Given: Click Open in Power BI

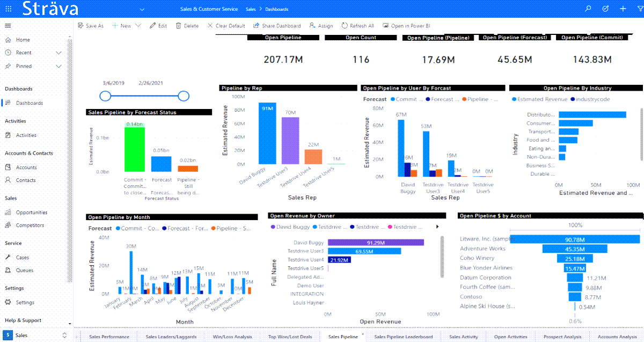Looking at the screenshot, I should (x=406, y=26).
